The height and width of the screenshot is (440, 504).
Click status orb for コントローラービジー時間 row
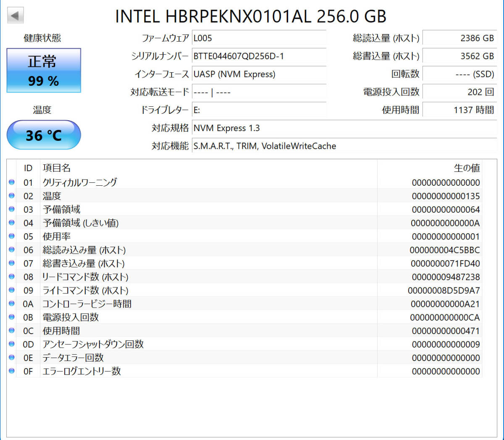pyautogui.click(x=12, y=303)
